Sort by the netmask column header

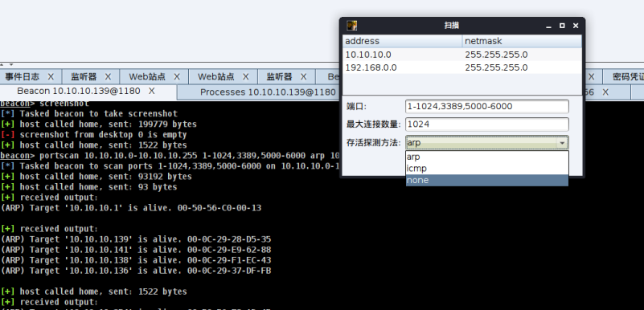click(522, 41)
